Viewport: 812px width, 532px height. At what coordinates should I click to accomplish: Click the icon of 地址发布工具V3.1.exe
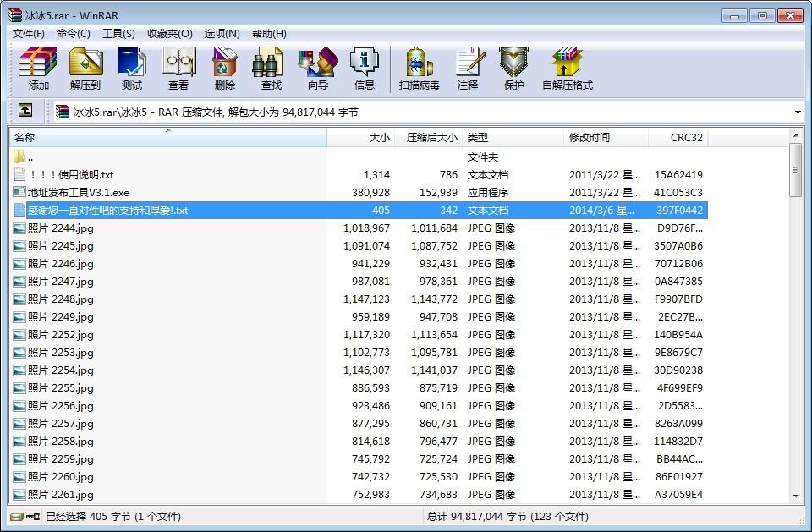pos(19,192)
